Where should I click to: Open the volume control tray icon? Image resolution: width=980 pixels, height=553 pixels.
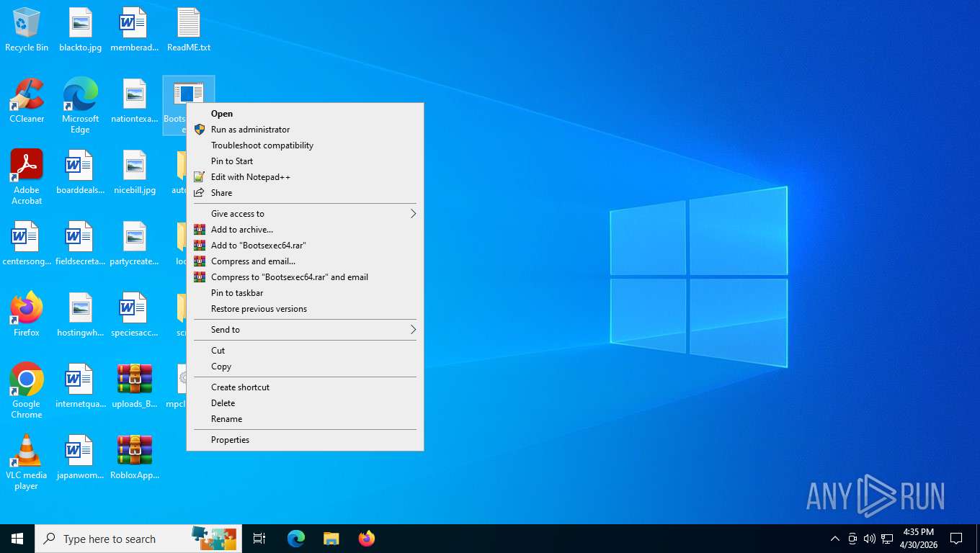(x=870, y=539)
